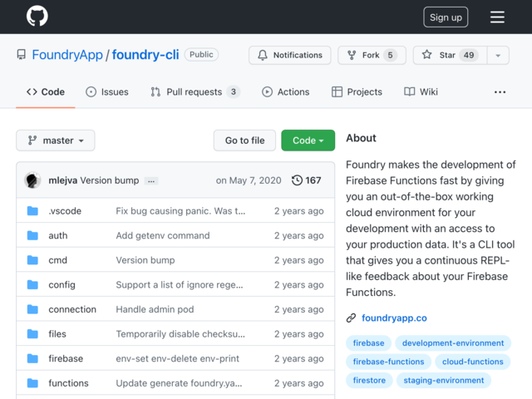Click the config folder icon
Viewport: 532px width, 399px height.
(x=32, y=284)
